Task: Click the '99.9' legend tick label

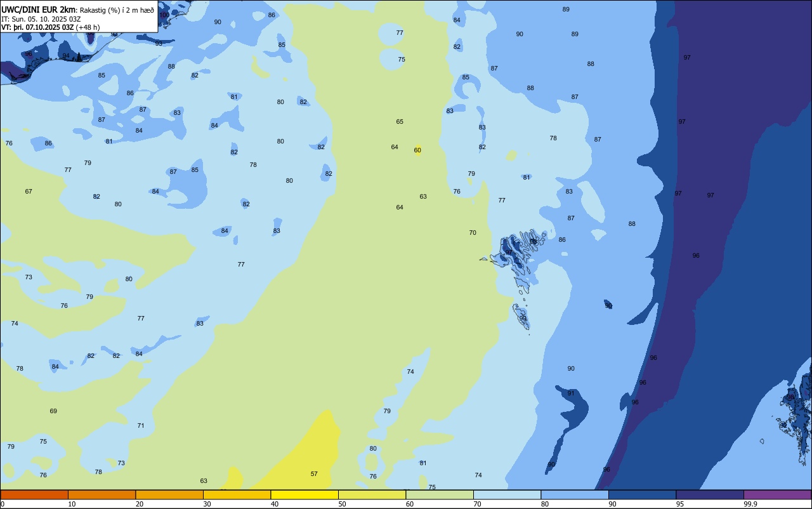Action: tap(750, 504)
